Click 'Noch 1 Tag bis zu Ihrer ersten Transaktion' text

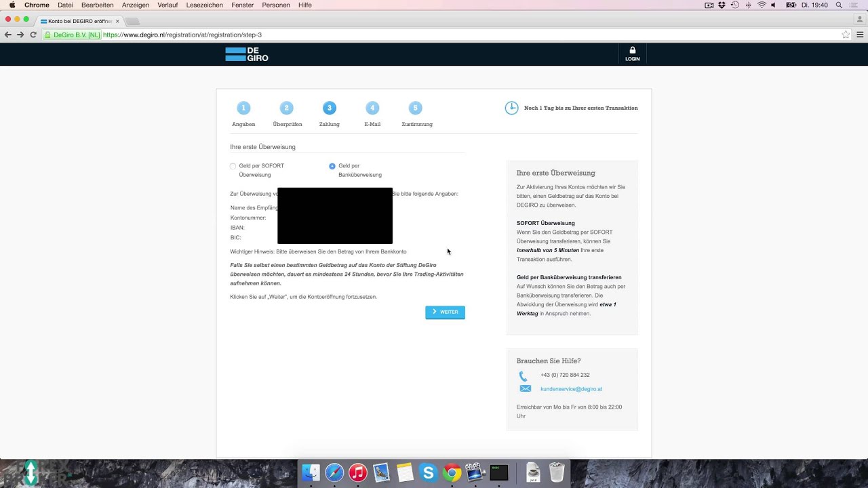580,108
